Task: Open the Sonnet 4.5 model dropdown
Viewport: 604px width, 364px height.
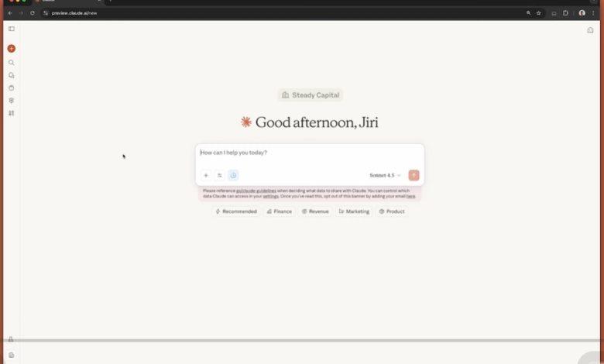Action: [x=385, y=175]
